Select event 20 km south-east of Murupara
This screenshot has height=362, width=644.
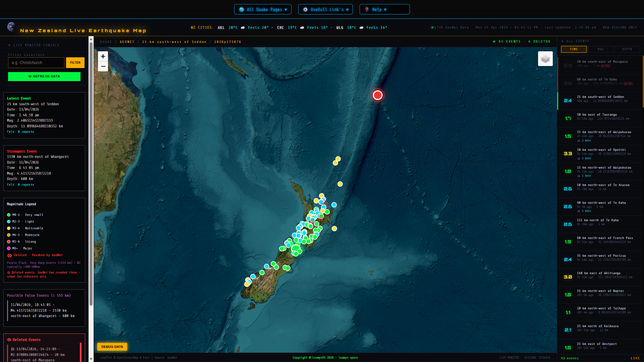[600, 65]
